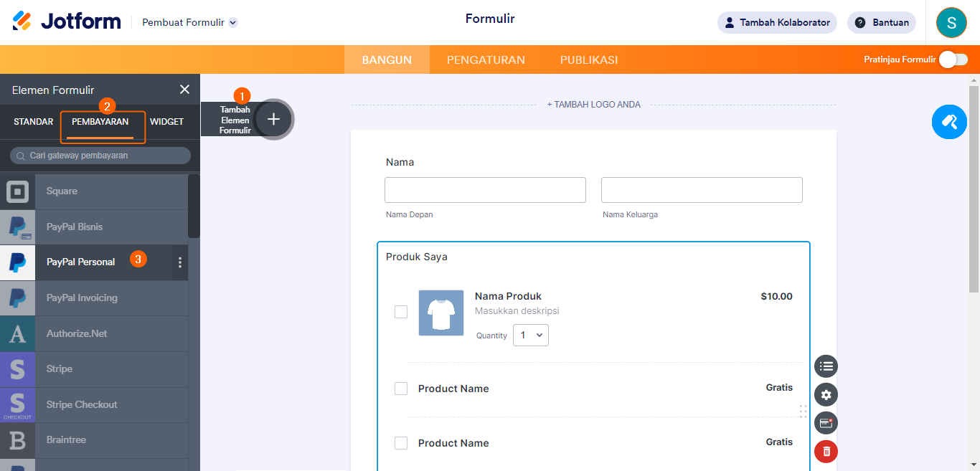Click the Form Designer paint roller icon
The width and height of the screenshot is (980, 471).
(949, 122)
